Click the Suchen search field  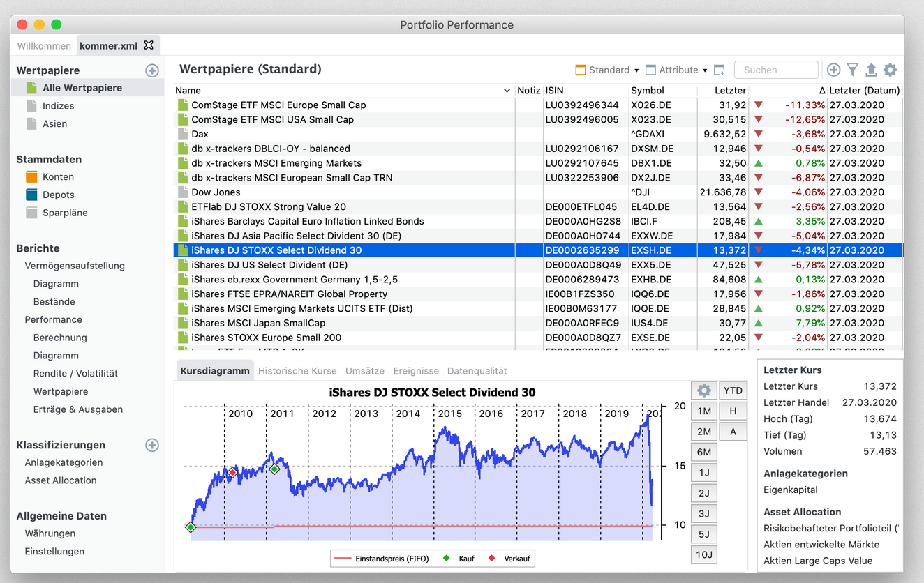pos(776,70)
